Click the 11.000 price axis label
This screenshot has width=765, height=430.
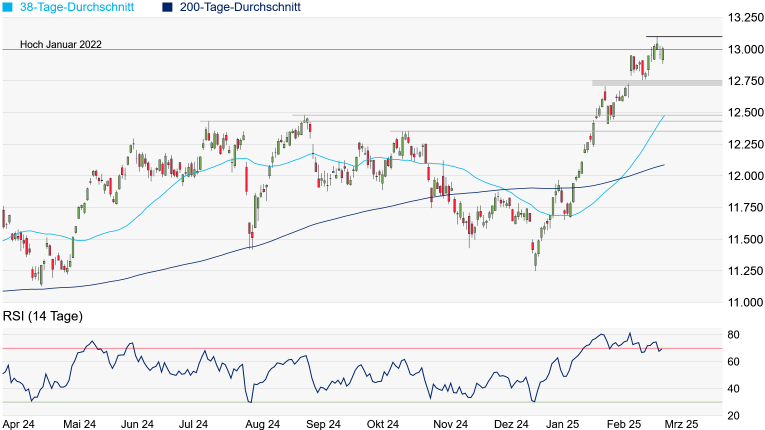pos(746,302)
